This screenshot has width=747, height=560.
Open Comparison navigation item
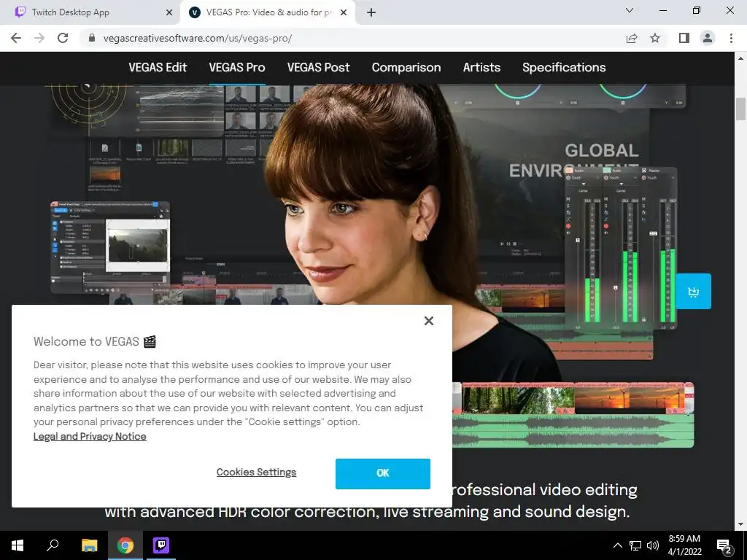[406, 68]
